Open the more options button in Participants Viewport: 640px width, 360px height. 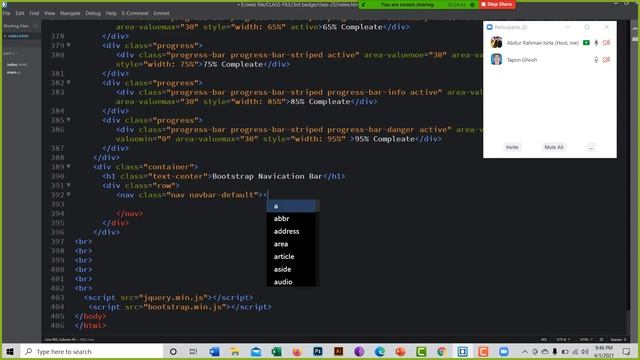[591, 147]
